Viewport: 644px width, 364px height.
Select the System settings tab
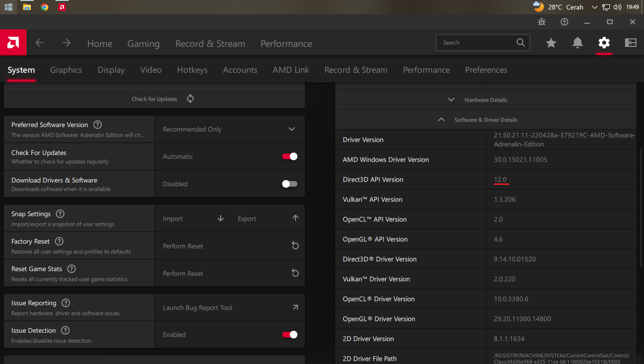coord(21,70)
